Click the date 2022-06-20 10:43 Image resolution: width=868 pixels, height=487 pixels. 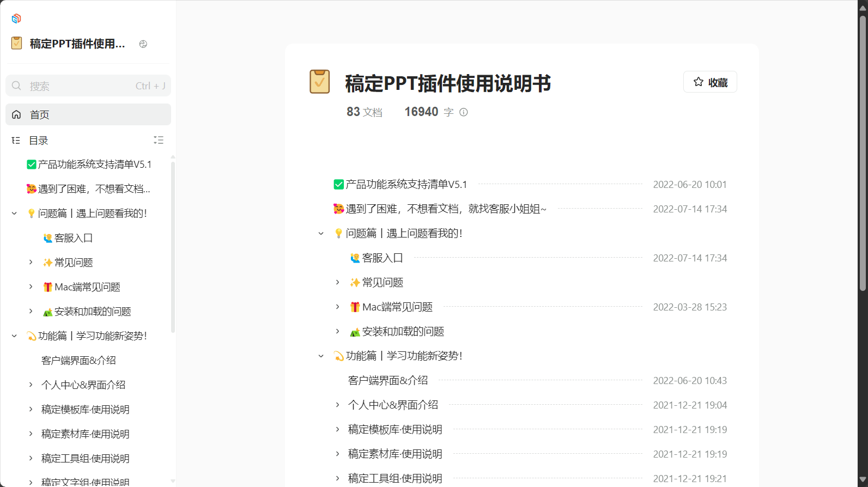click(x=690, y=381)
